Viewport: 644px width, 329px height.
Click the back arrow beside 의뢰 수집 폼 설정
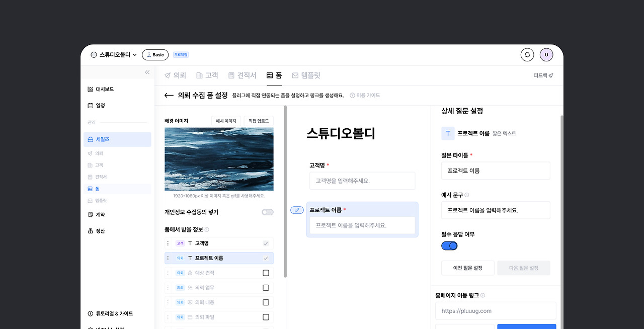coord(169,95)
